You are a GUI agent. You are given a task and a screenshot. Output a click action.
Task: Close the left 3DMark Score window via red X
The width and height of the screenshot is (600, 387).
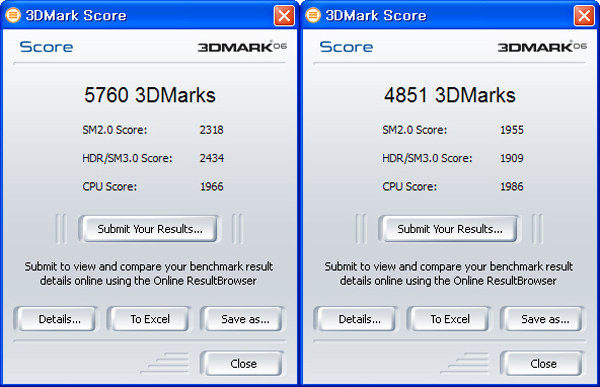click(284, 16)
